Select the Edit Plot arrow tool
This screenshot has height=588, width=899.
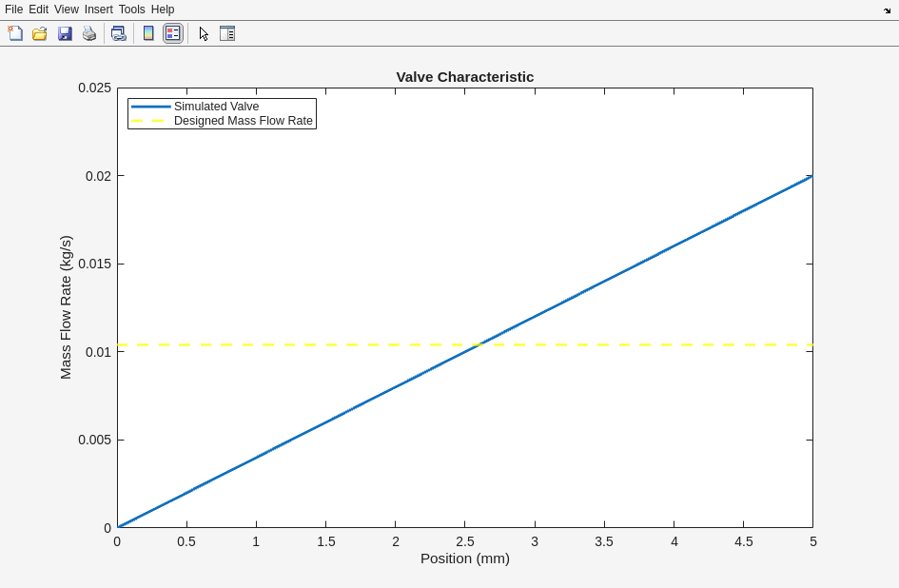click(204, 34)
